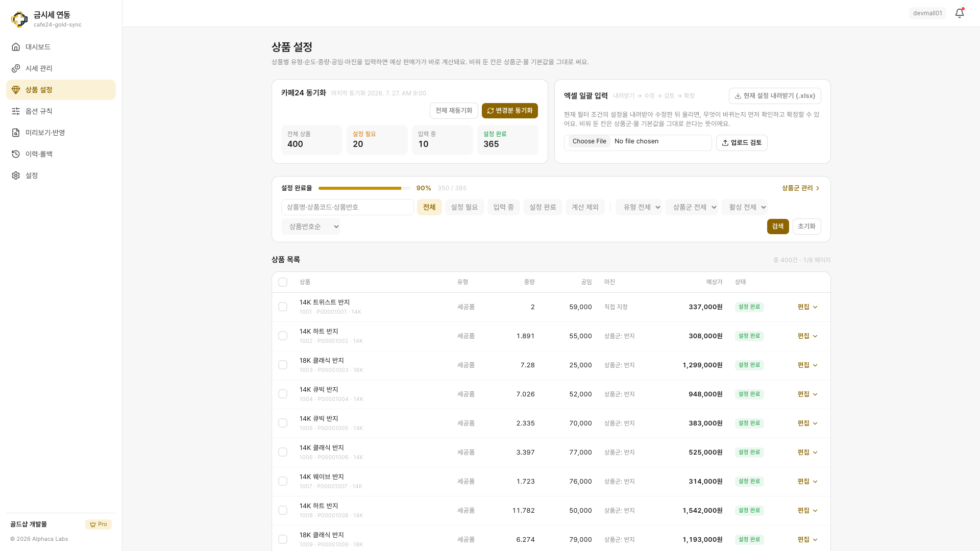The height and width of the screenshot is (551, 980).
Task: Check the box for product 1004 큐빅 반지
Action: 283,394
